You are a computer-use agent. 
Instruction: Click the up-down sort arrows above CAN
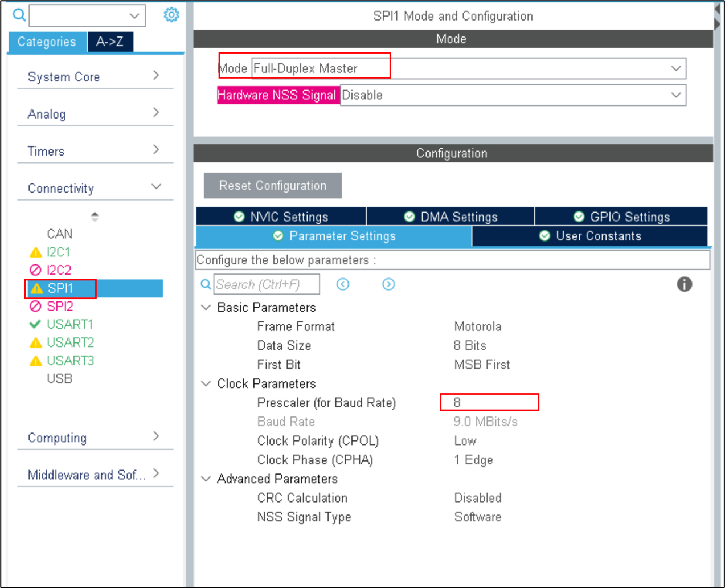pos(95,217)
